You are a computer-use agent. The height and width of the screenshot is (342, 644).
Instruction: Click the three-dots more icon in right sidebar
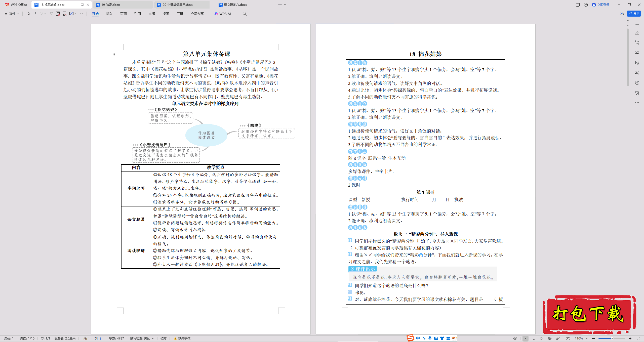pyautogui.click(x=637, y=103)
